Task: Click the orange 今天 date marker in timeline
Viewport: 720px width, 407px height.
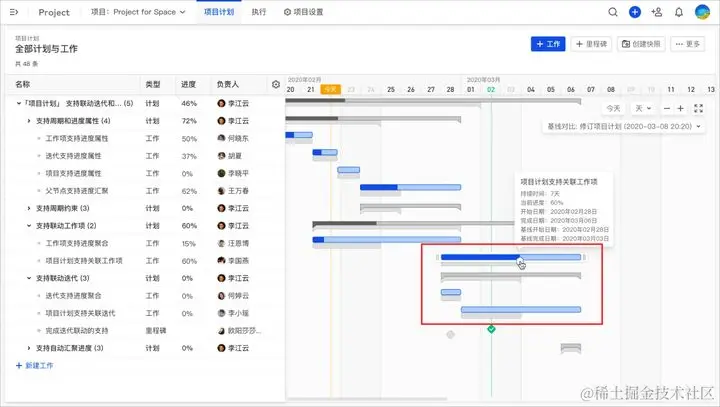Action: (x=330, y=90)
